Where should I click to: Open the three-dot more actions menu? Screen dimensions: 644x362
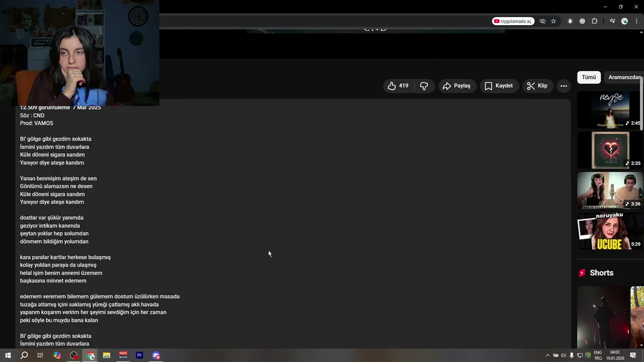[563, 86]
